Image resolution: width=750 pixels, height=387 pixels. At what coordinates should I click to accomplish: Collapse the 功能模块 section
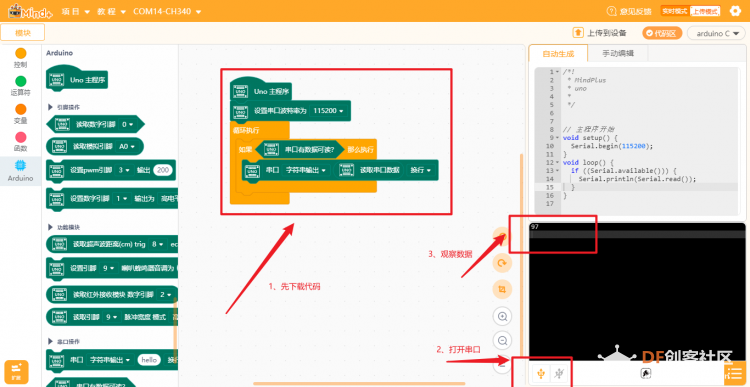coord(50,227)
